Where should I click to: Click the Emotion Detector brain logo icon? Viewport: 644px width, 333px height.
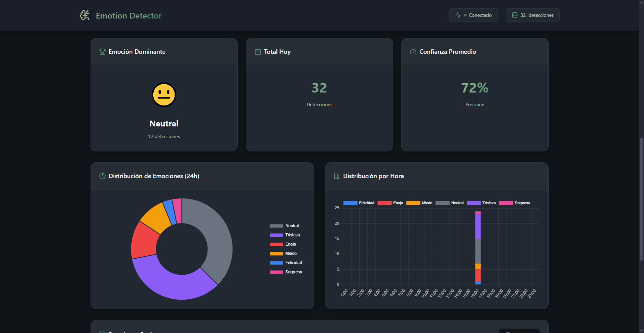[85, 15]
